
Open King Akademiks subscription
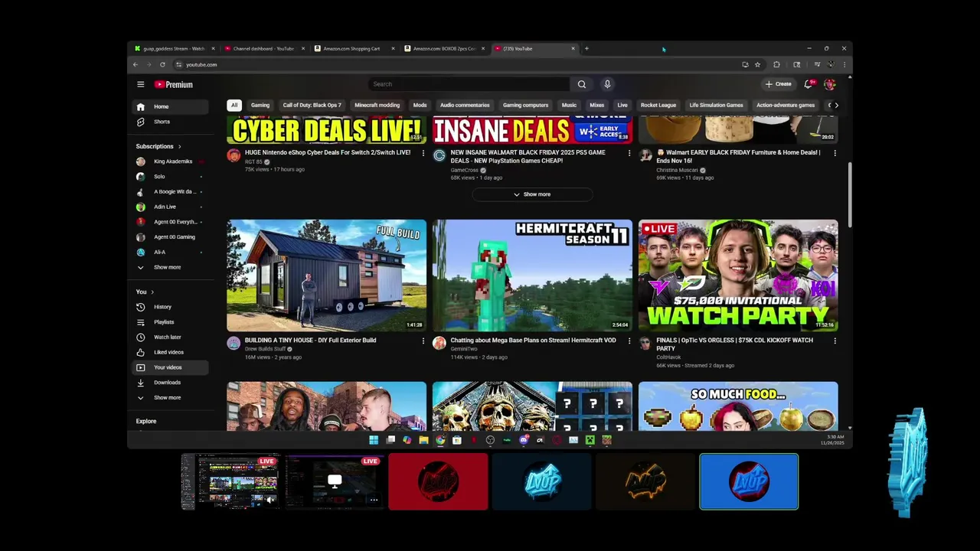point(169,161)
